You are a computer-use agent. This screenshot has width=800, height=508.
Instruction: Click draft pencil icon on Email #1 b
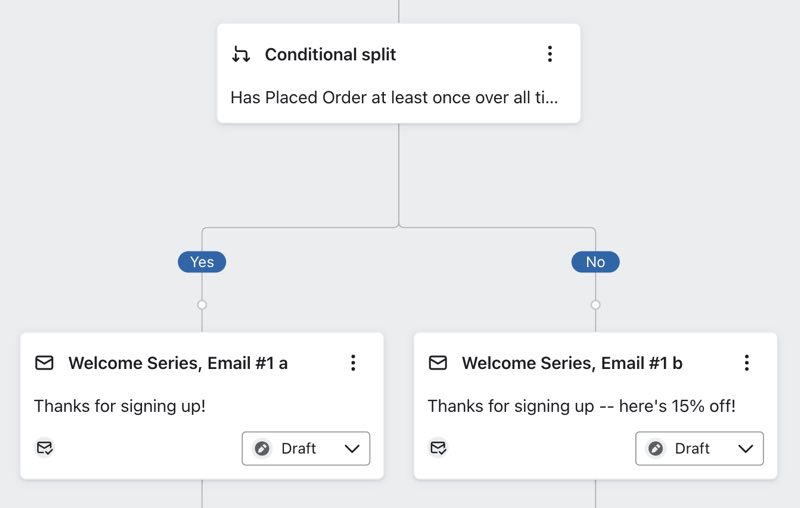click(656, 449)
